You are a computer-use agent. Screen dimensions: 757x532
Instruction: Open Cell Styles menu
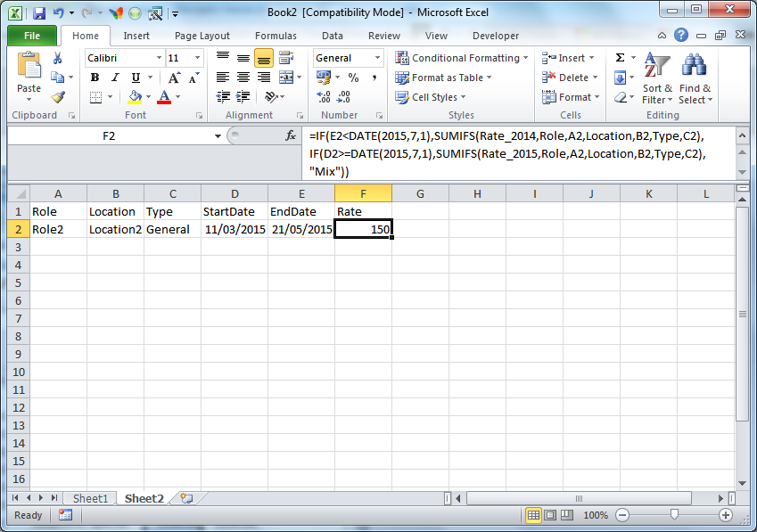pyautogui.click(x=431, y=97)
